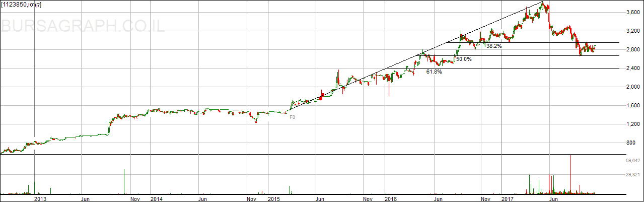Click the 3,200 price axis label
The height and width of the screenshot is (202, 644).
[x=631, y=31]
